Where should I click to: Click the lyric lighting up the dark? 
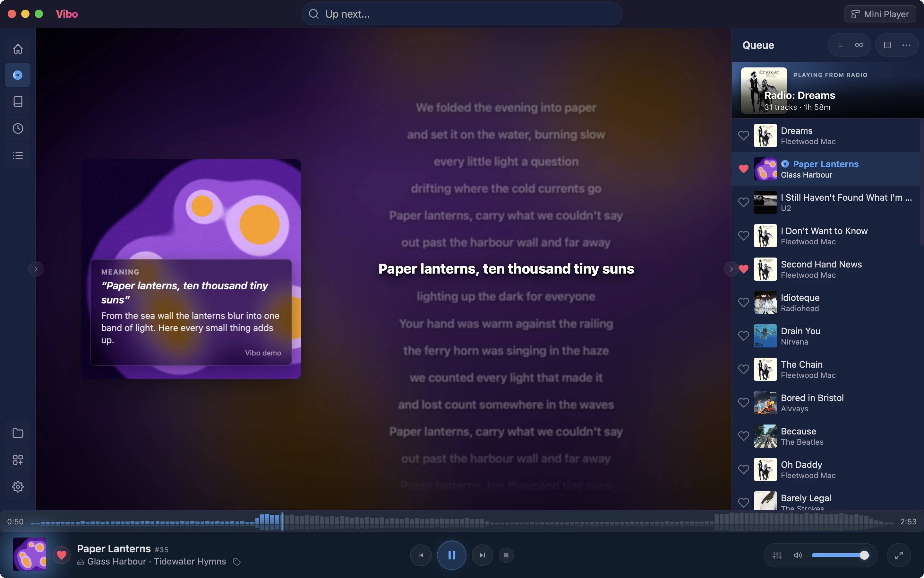(506, 296)
